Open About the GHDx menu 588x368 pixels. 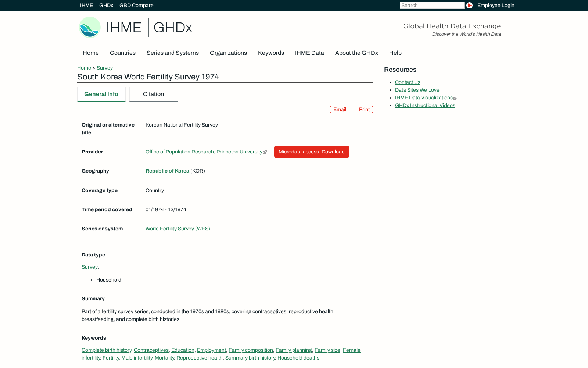point(356,53)
